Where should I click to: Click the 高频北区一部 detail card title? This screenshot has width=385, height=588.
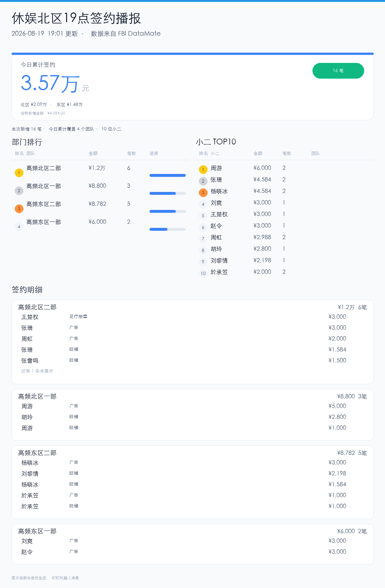point(37,396)
